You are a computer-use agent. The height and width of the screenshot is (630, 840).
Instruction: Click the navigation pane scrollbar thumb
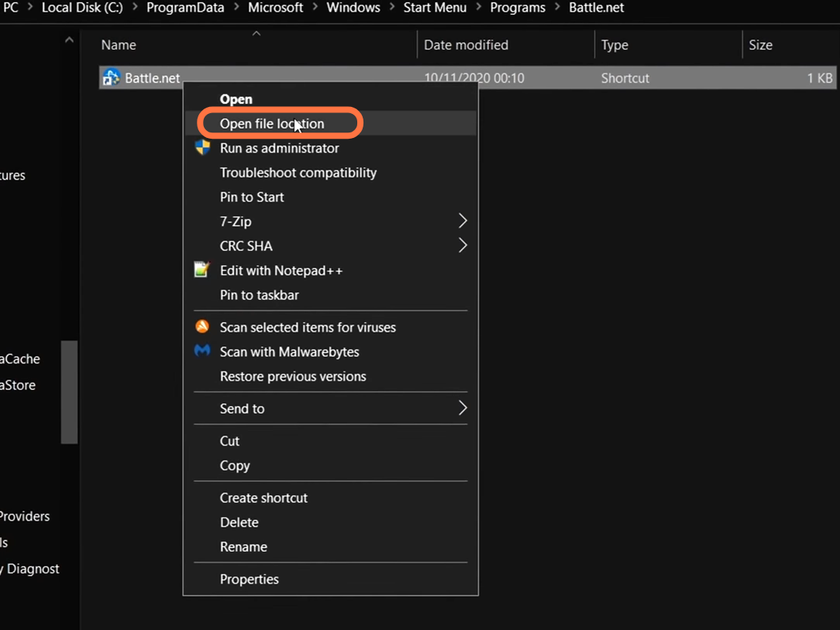(x=69, y=392)
